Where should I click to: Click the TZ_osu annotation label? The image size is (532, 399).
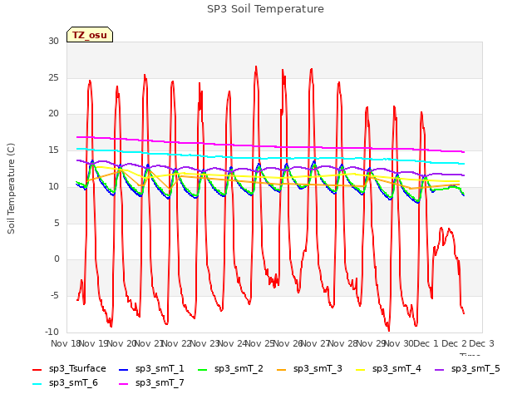[90, 35]
